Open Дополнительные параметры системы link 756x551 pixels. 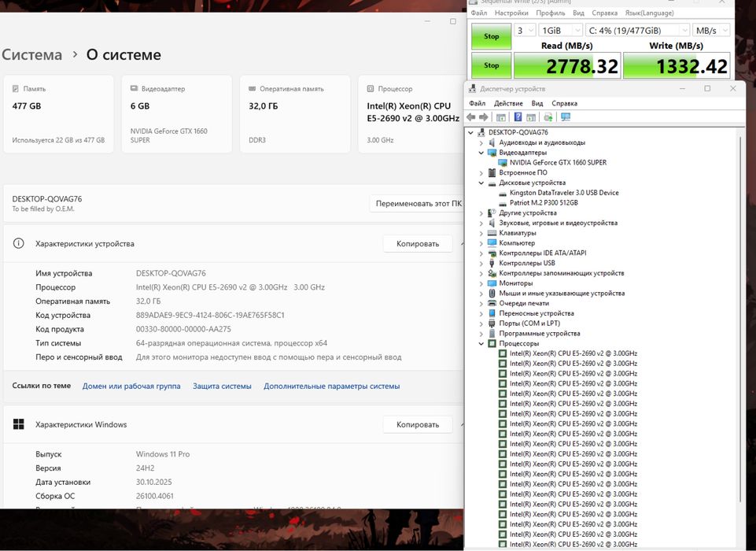(x=332, y=386)
